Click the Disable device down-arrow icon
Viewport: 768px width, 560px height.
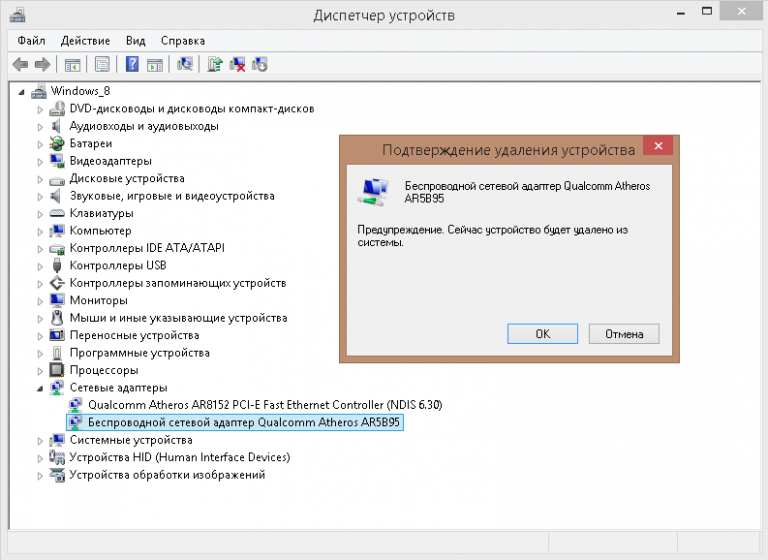click(260, 65)
